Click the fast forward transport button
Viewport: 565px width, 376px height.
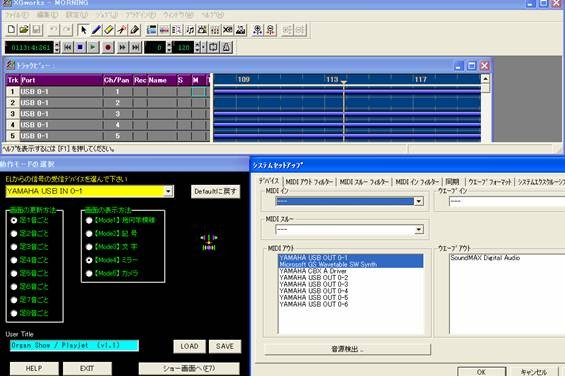pyautogui.click(x=123, y=47)
